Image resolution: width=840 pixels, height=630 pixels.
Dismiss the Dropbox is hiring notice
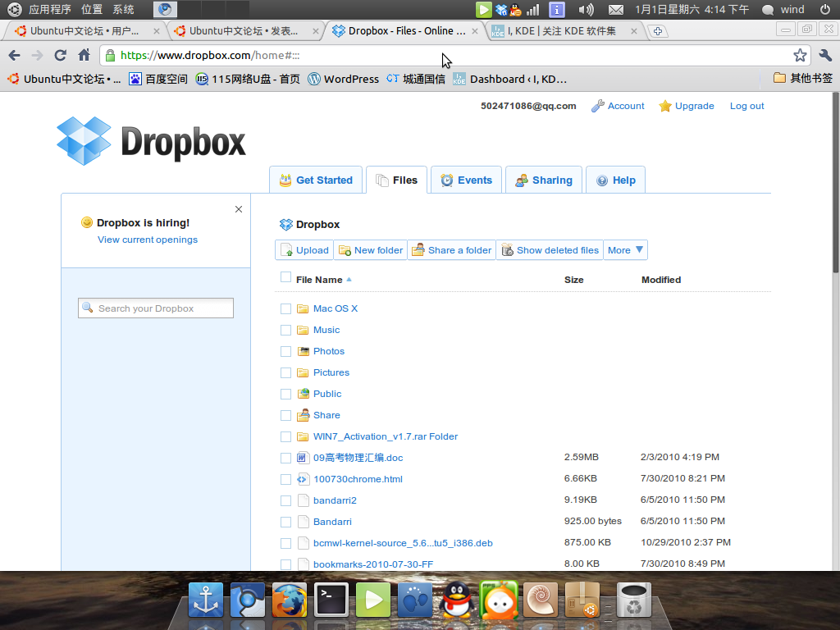(239, 209)
